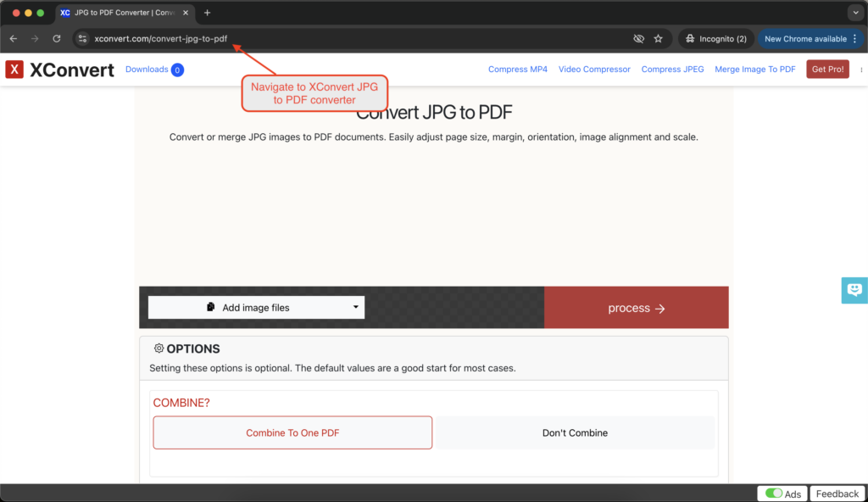This screenshot has height=502, width=868.
Task: Reload the page with refresh icon
Action: click(57, 39)
